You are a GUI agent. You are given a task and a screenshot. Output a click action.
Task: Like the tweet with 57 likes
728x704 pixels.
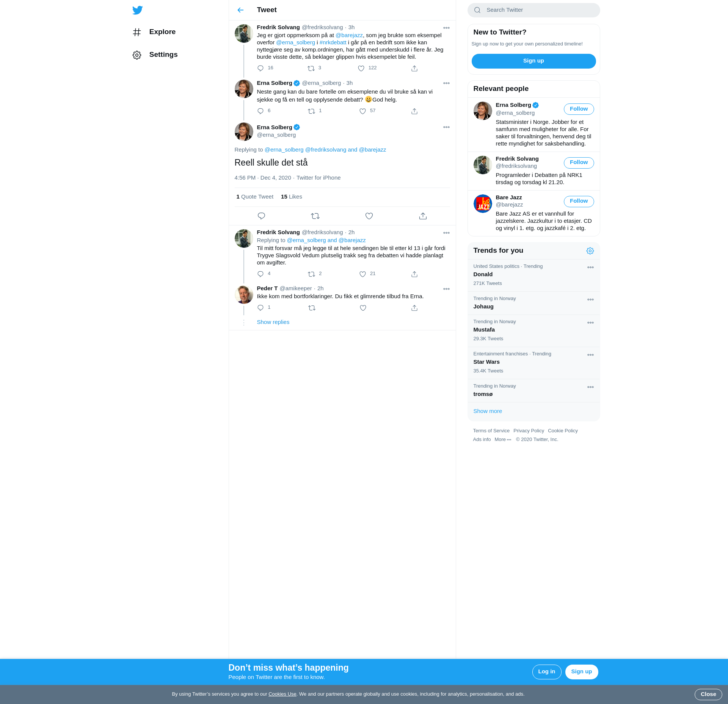tap(363, 111)
